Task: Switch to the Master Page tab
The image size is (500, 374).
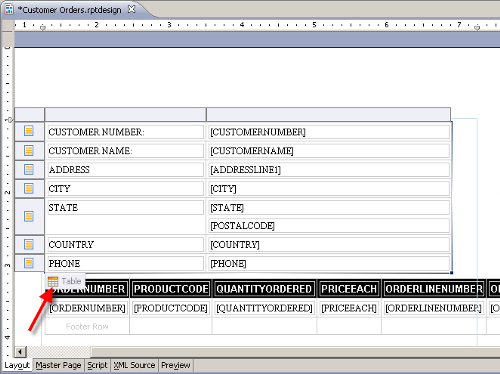Action: click(x=58, y=365)
